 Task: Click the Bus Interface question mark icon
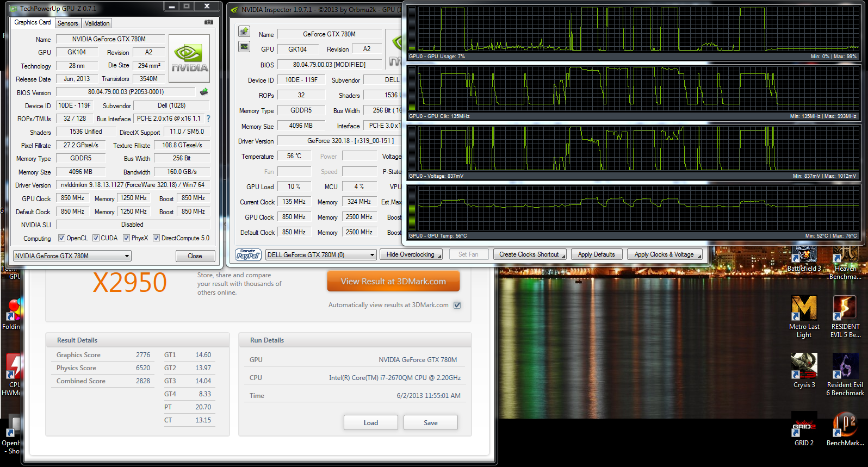click(208, 118)
